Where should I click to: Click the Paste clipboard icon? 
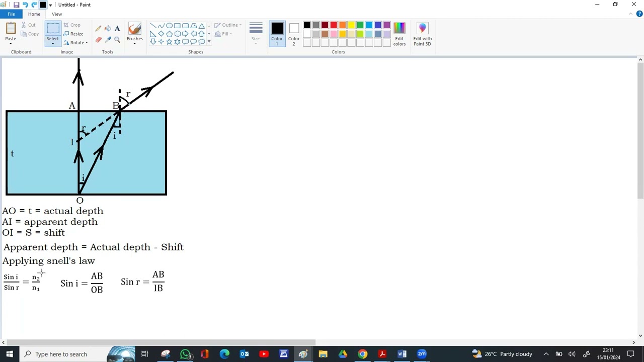coord(11,29)
